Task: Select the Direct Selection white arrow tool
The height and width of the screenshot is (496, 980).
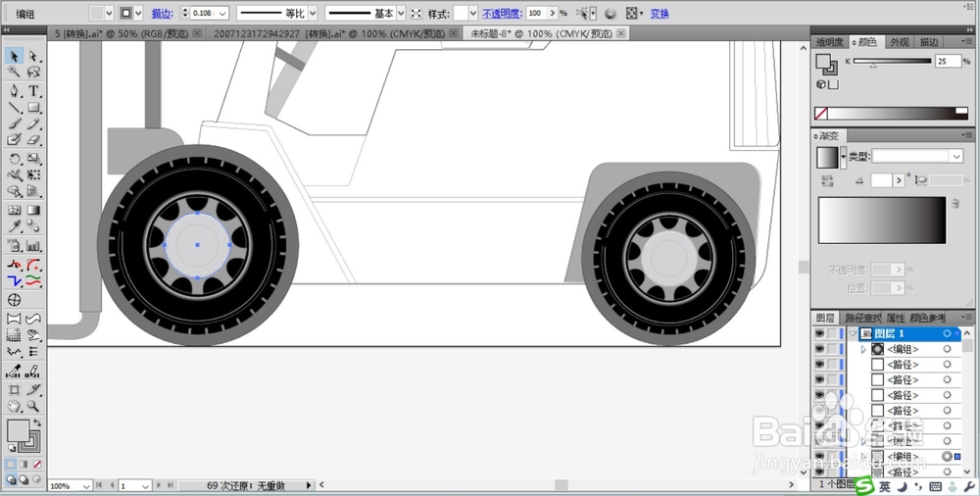Action: [33, 56]
